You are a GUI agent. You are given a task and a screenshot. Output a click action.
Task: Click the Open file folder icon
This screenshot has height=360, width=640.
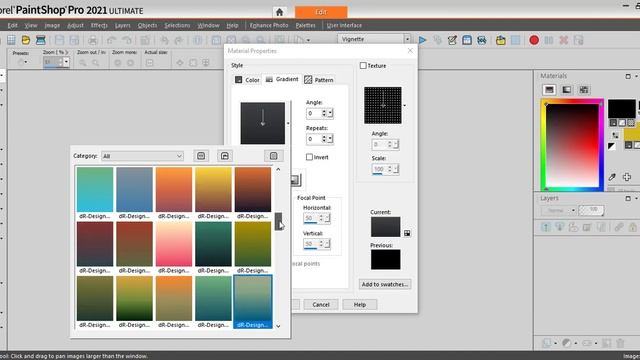pos(26,40)
